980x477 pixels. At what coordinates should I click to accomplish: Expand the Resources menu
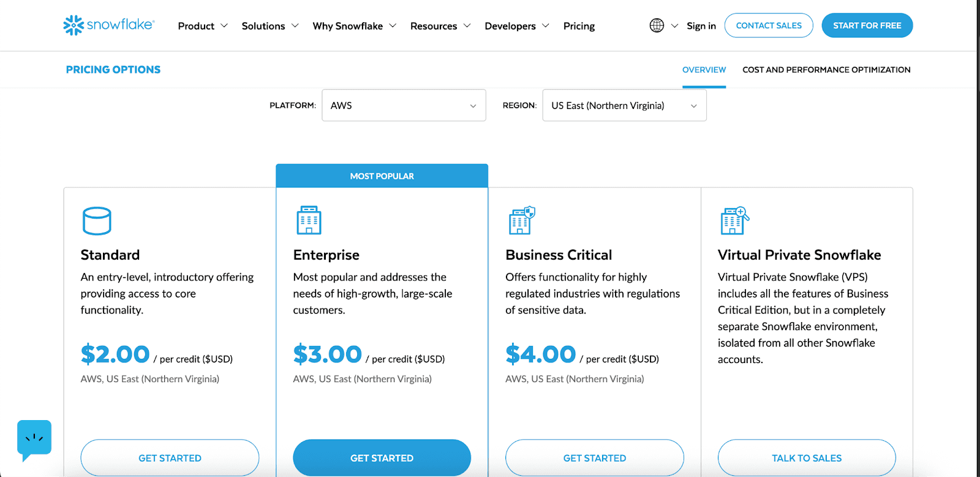point(440,26)
